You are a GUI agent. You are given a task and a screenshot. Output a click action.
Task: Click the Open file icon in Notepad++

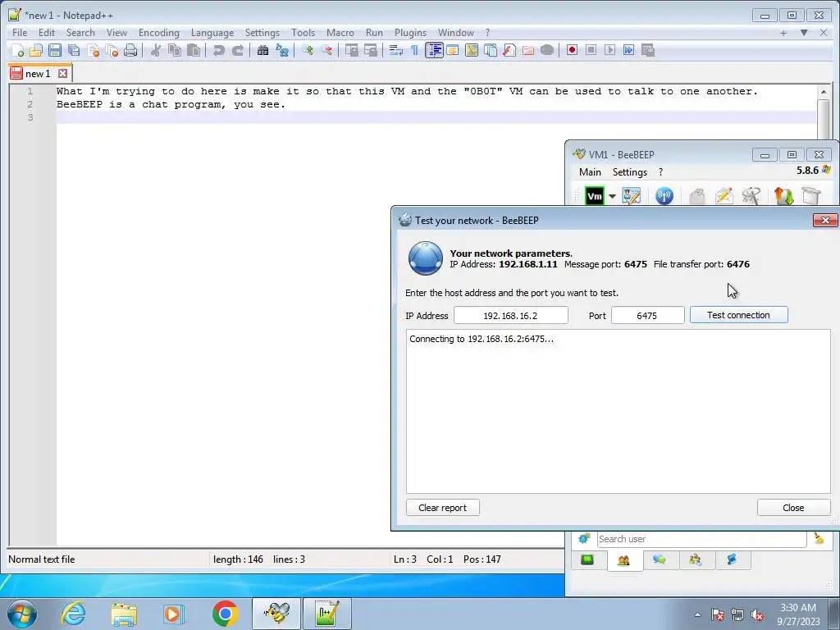click(x=36, y=50)
